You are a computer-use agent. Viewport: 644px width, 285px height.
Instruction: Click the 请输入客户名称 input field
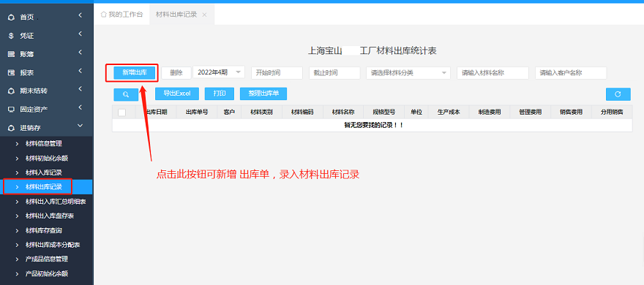pyautogui.click(x=571, y=73)
